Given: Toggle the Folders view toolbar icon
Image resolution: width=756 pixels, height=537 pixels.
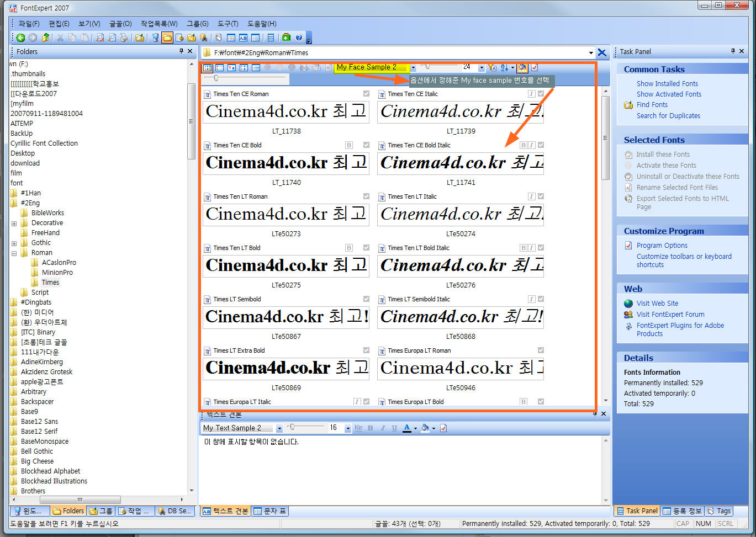Looking at the screenshot, I should click(166, 38).
